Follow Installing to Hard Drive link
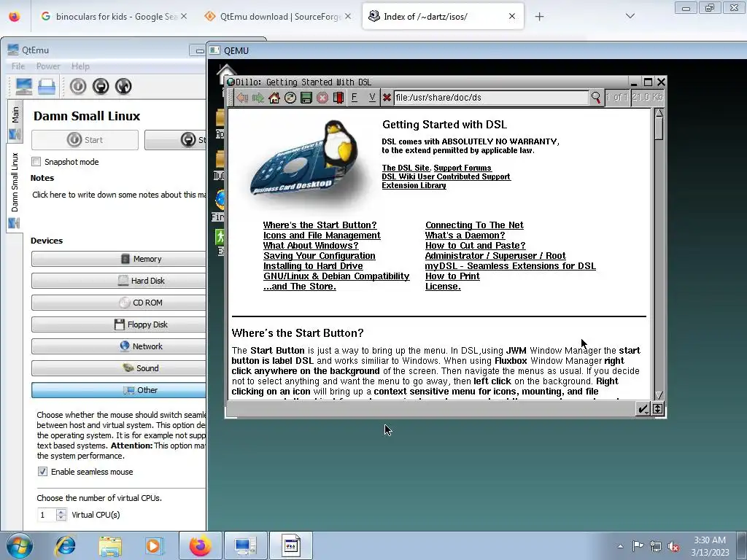The width and height of the screenshot is (747, 560). (313, 265)
